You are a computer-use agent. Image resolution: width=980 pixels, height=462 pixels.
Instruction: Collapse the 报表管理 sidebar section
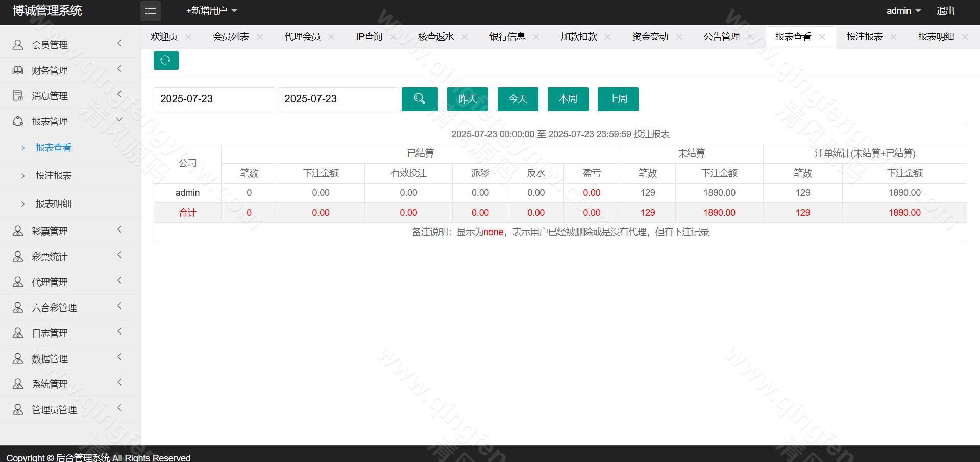coord(50,121)
